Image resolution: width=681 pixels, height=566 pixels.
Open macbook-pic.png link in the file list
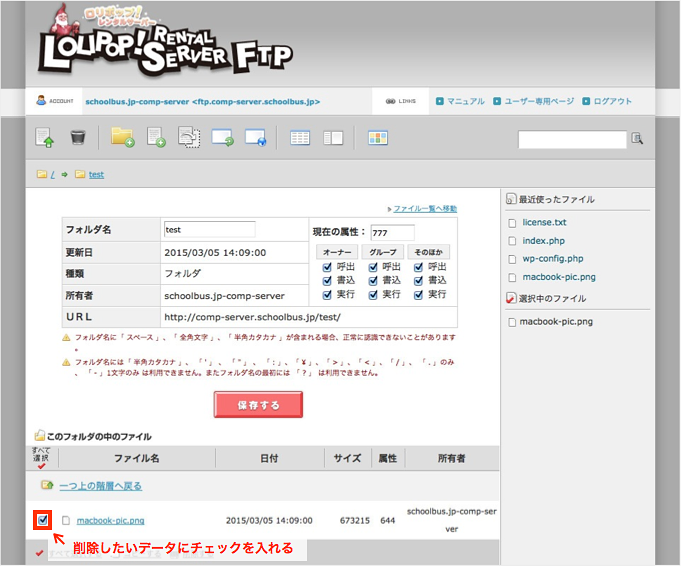[110, 520]
